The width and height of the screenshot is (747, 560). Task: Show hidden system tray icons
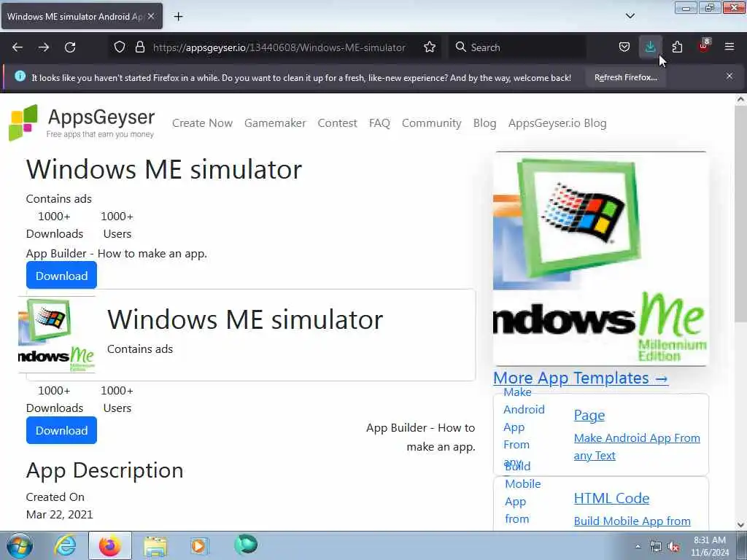click(638, 546)
